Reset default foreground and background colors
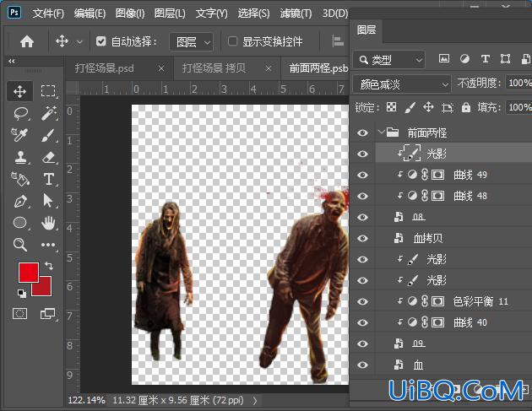This screenshot has height=411, width=532. pyautogui.click(x=21, y=293)
